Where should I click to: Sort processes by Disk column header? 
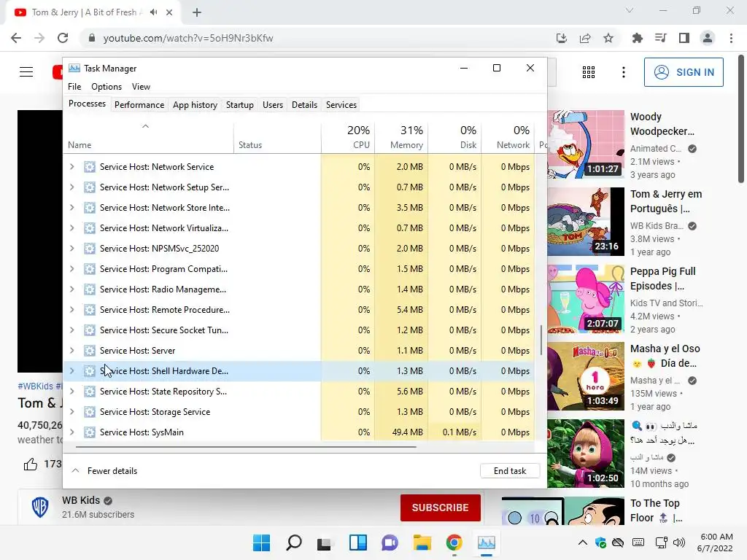(x=454, y=137)
